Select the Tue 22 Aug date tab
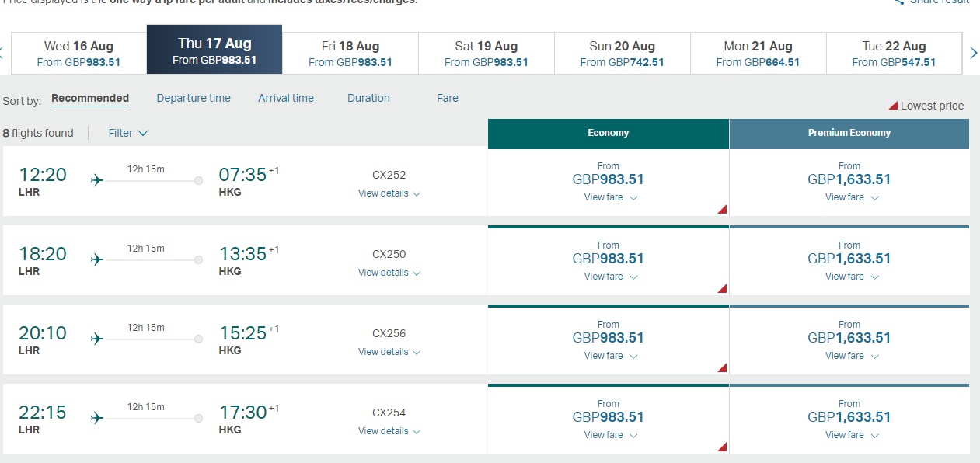Image resolution: width=980 pixels, height=463 pixels. pyautogui.click(x=894, y=53)
